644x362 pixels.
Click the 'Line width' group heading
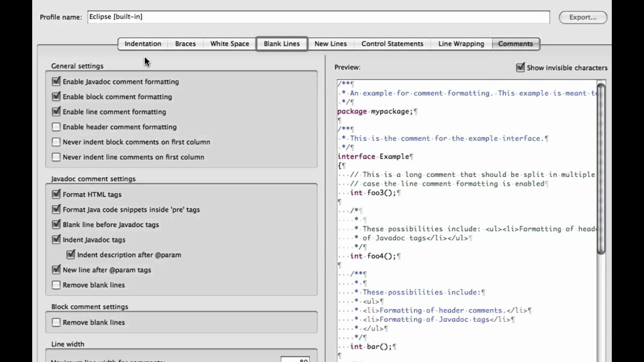click(x=67, y=344)
